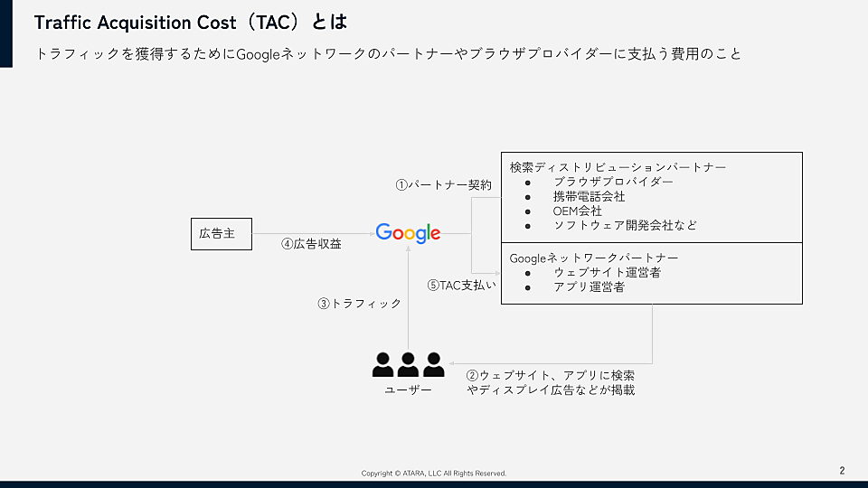This screenshot has width=868, height=488.
Task: Select the 検索ディストリビューションパートナー heading
Action: 618,167
